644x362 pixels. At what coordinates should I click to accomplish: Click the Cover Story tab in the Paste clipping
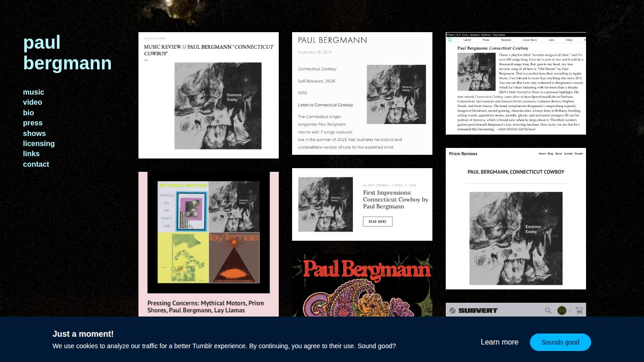(x=530, y=40)
